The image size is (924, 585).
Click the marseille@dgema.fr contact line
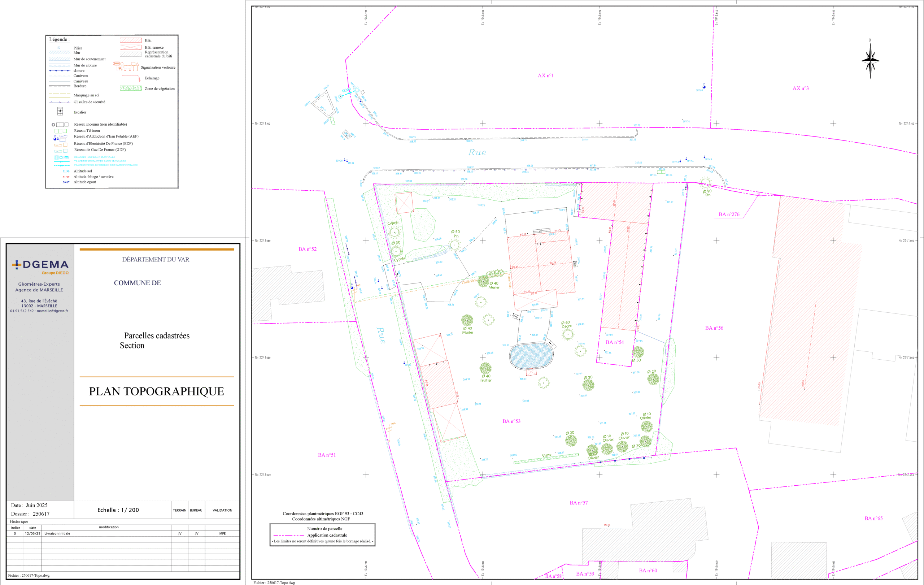point(39,311)
